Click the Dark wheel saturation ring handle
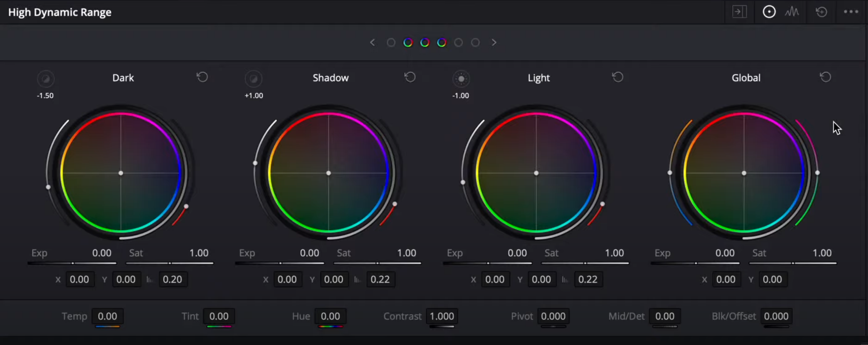Screen dimensions: 868x345 186,206
